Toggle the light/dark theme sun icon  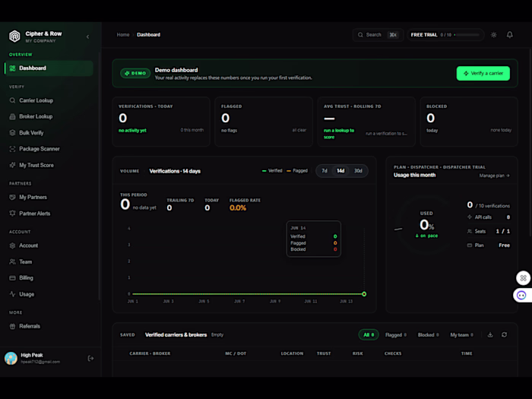(x=494, y=35)
